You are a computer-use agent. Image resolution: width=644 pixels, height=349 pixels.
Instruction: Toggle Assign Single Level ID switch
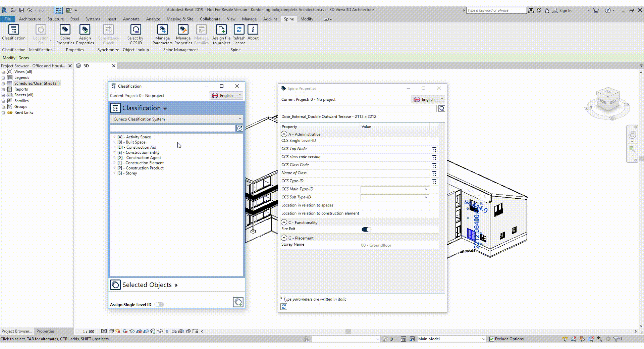tap(159, 304)
